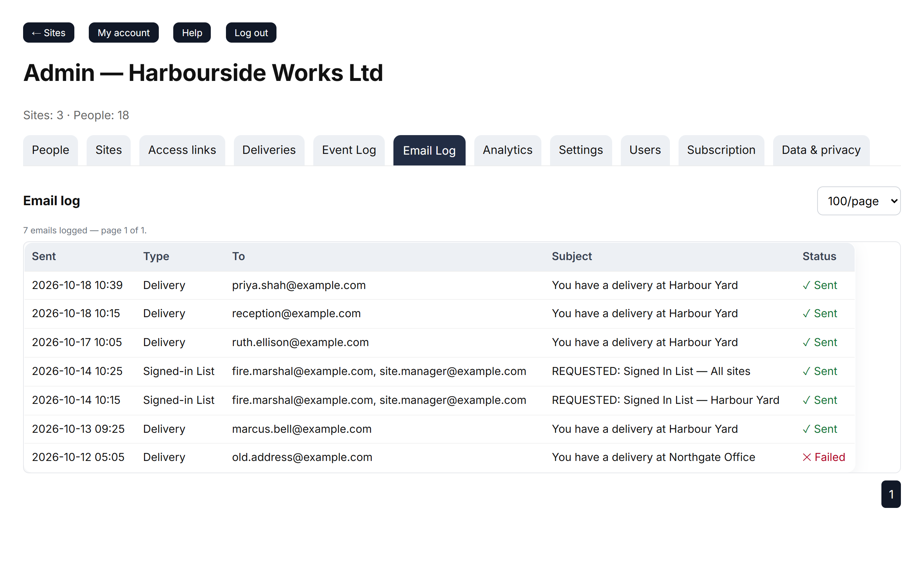The image size is (924, 578).
Task: Click timestamp 2026-10-13 09:25
Action: (78, 429)
